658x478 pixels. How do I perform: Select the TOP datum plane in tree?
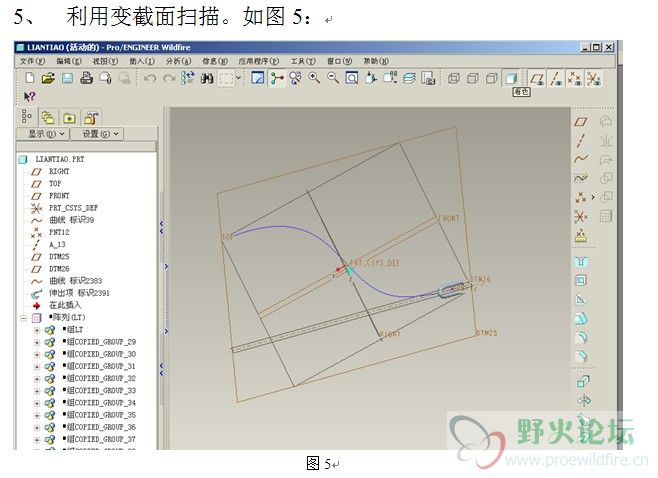[x=55, y=183]
